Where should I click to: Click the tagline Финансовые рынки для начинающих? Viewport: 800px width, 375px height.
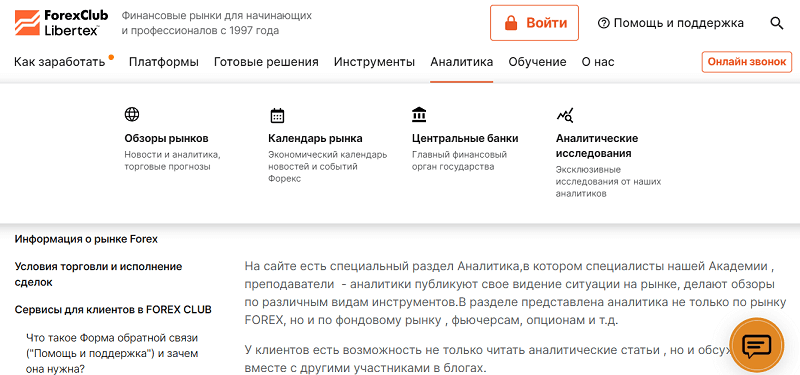(x=216, y=23)
